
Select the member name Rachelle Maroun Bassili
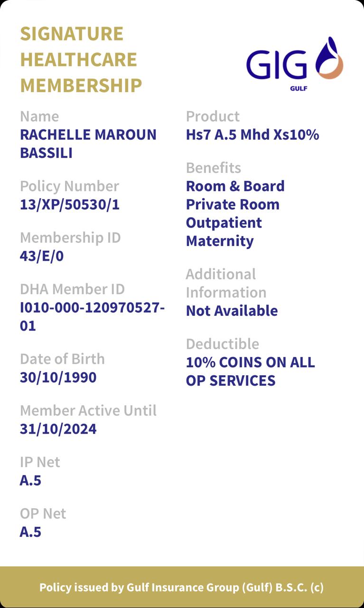click(88, 143)
